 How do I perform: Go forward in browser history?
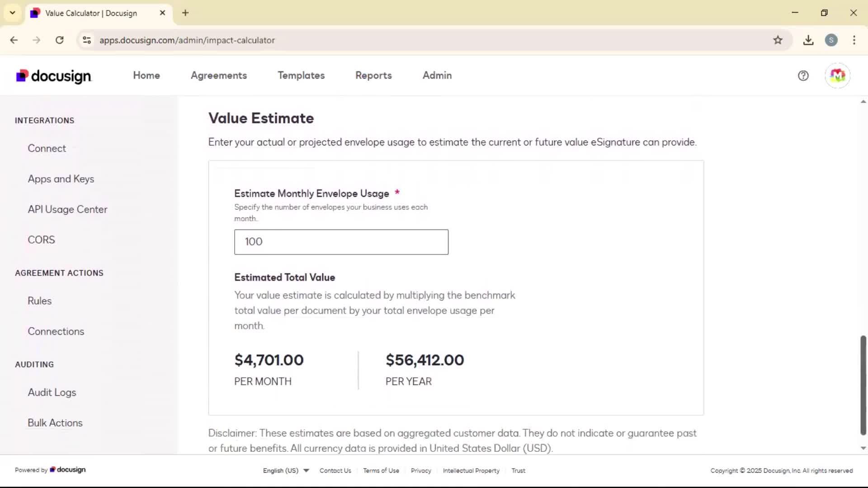point(37,40)
